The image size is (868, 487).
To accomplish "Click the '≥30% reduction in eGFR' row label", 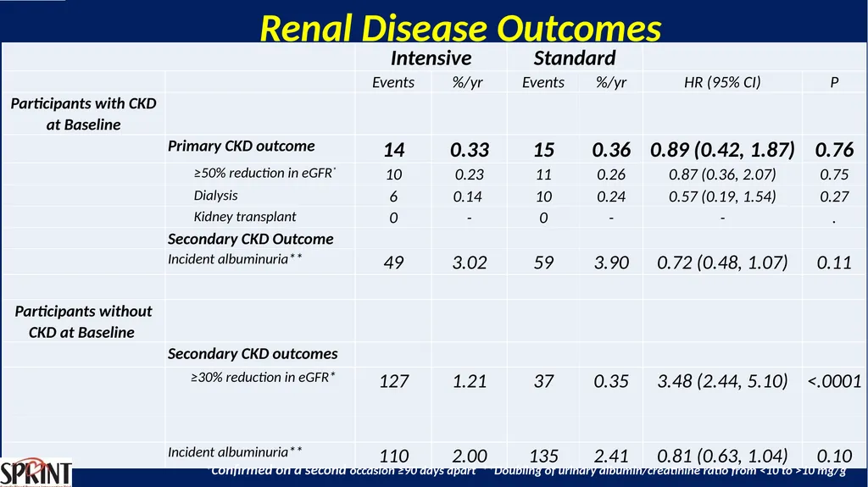I will [263, 378].
